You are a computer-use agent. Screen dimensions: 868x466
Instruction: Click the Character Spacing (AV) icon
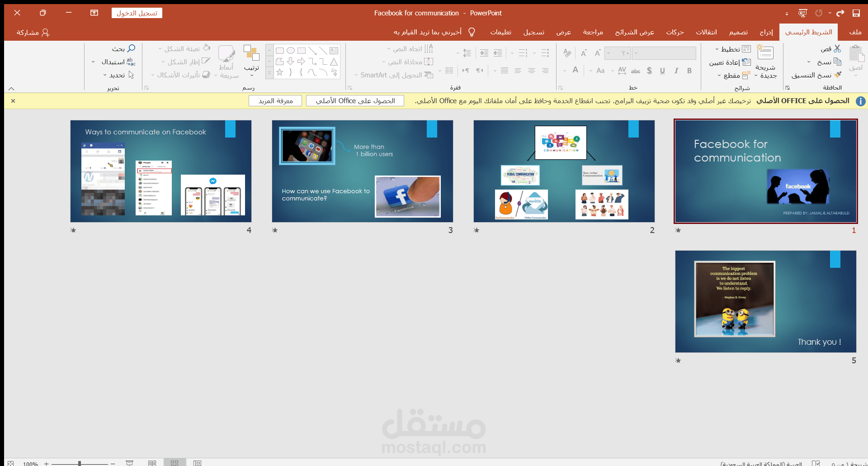point(622,71)
